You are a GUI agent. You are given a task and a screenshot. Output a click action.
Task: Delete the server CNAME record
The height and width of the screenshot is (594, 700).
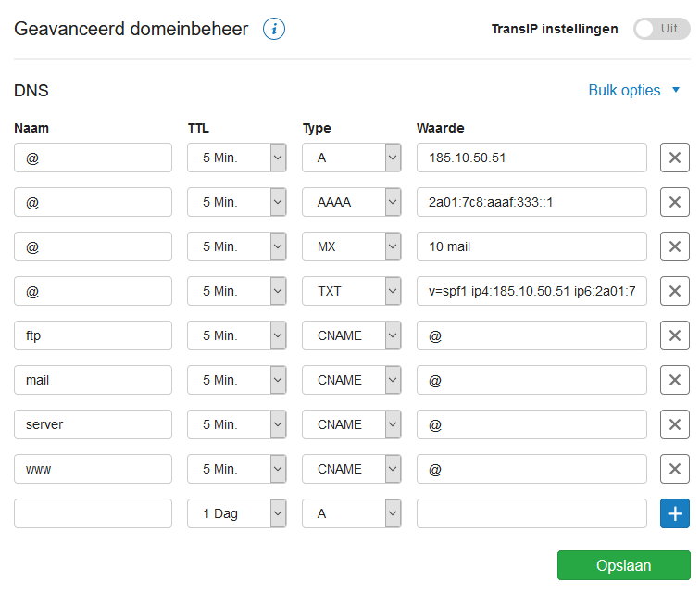click(x=675, y=424)
